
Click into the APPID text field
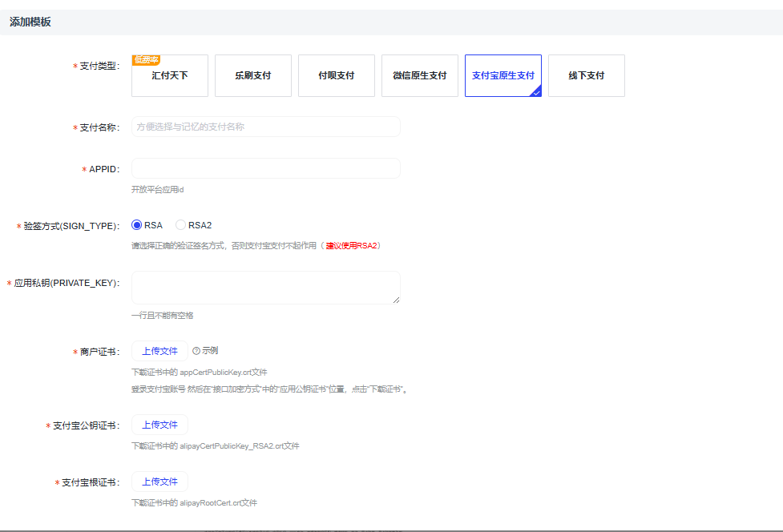[265, 168]
